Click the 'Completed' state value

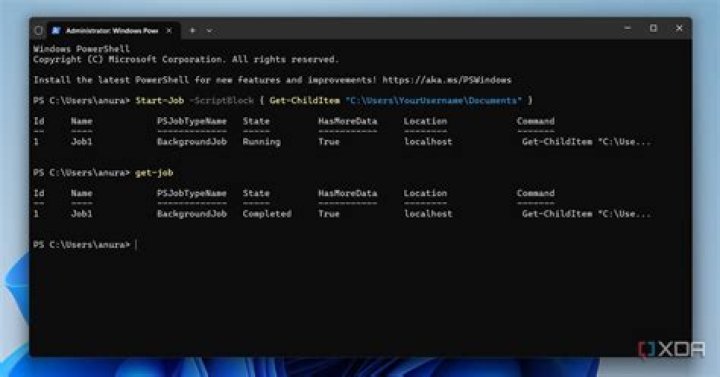click(x=267, y=214)
